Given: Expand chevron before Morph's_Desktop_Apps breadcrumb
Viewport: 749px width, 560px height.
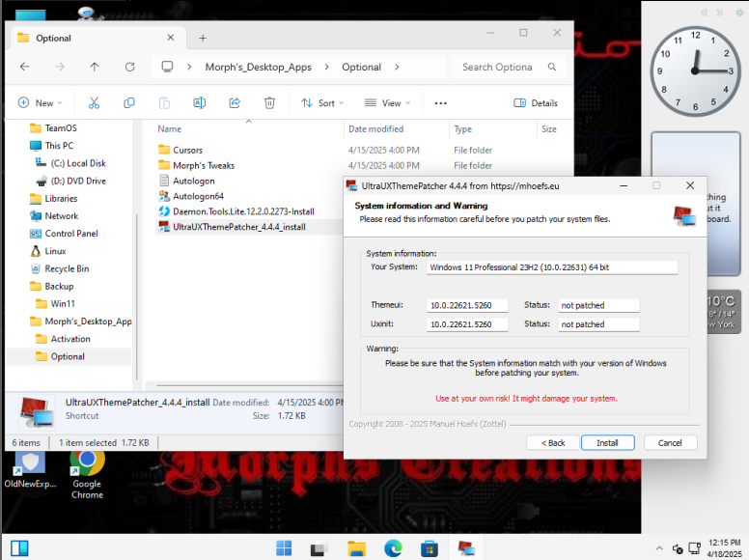Looking at the screenshot, I should click(x=189, y=67).
